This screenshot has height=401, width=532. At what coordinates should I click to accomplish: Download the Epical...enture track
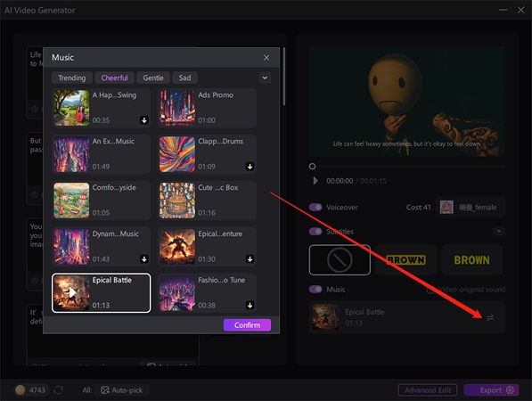point(250,258)
